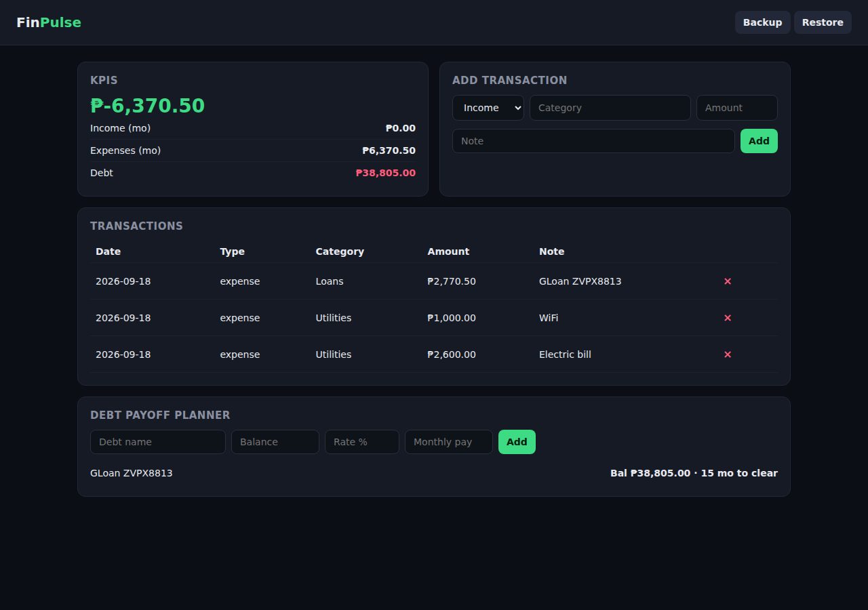Screen dimensions: 868x610
Task: Click the Expenses (mo) label
Action: tap(125, 150)
